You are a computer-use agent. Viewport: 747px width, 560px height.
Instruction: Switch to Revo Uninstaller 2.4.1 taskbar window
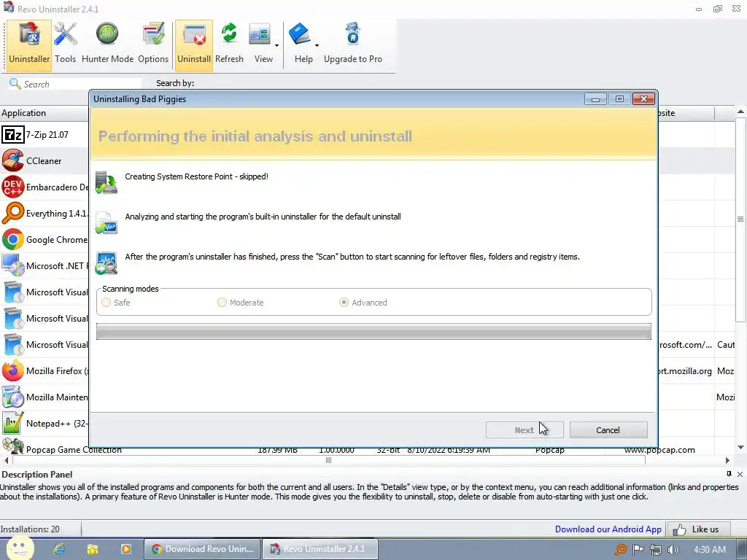(x=320, y=549)
